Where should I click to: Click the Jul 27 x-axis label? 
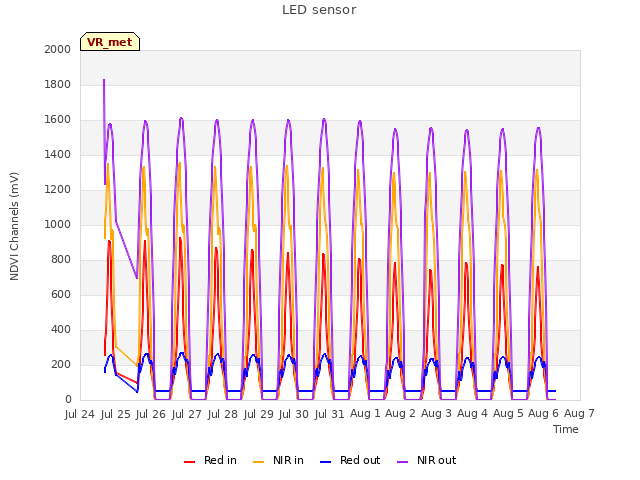click(187, 414)
